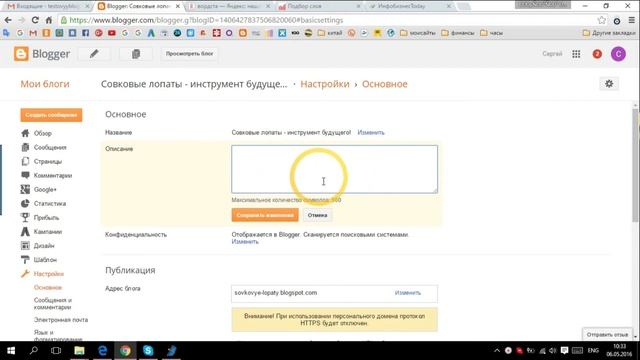Reload the page with refresh icon
Screen dimensions: 640x360
click(35, 20)
